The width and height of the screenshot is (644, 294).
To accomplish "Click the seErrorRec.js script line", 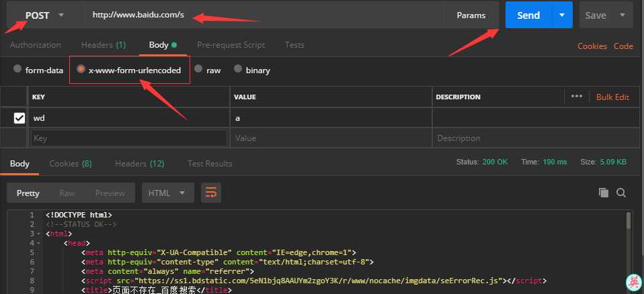I will [314, 281].
